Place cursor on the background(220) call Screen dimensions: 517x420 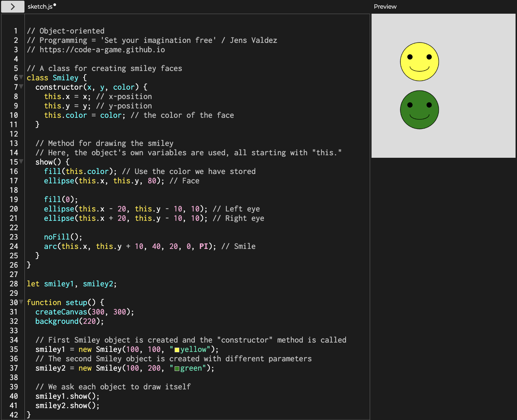(x=57, y=321)
